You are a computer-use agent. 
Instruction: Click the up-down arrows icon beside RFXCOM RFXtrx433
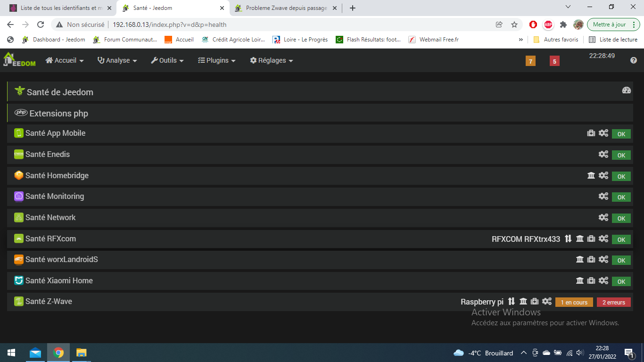(x=568, y=239)
